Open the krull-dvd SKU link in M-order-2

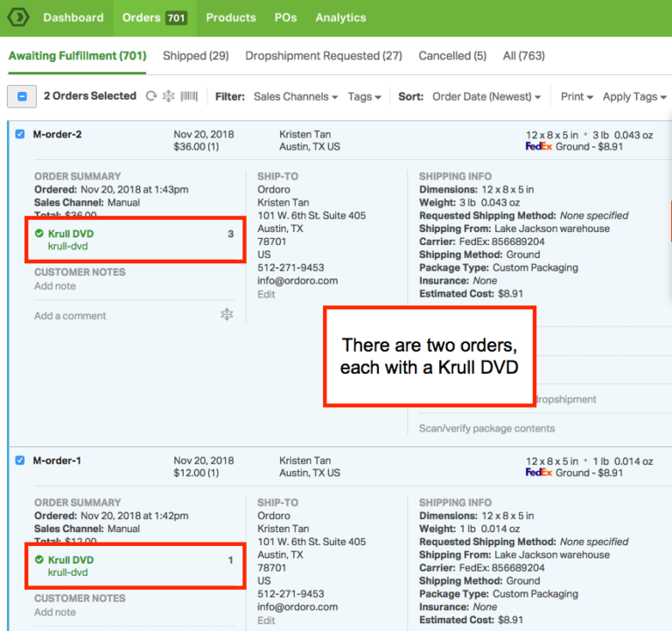tap(67, 247)
